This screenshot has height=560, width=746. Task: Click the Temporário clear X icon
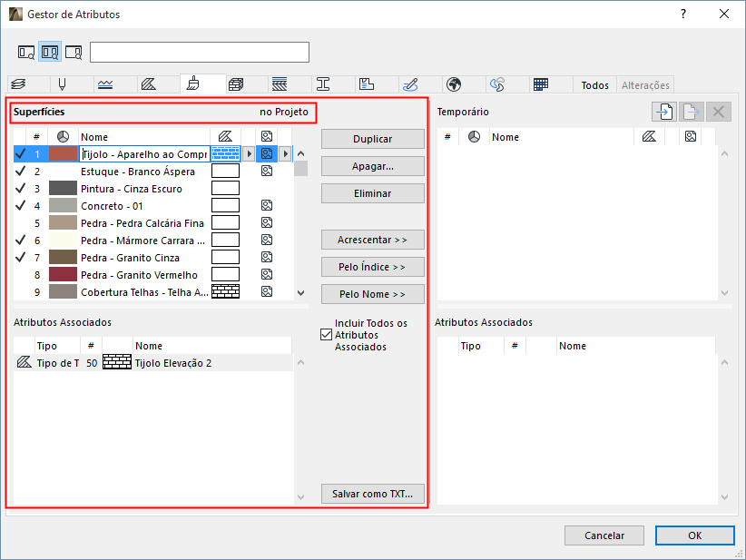[719, 112]
